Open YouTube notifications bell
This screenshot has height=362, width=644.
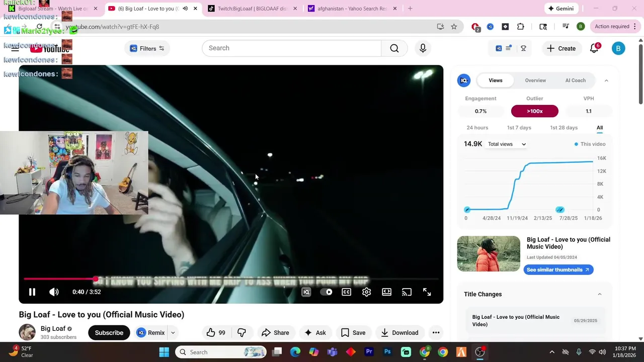[x=594, y=48]
